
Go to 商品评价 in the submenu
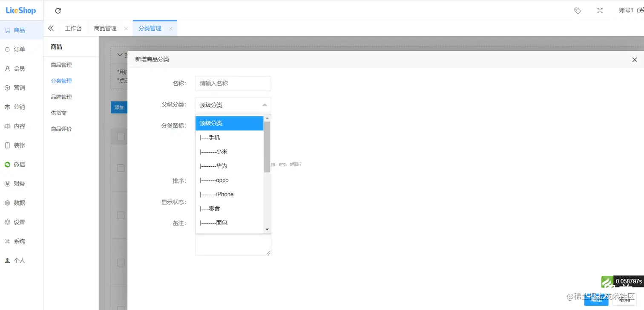(x=61, y=129)
